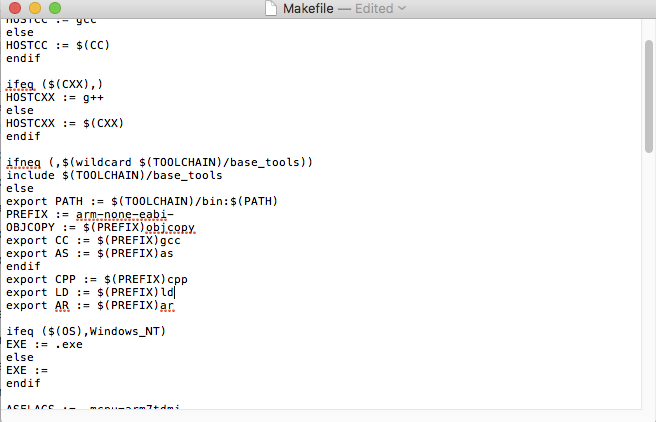Click the vertical scrollbar thumb
Screen dimensions: 656x422
649,90
